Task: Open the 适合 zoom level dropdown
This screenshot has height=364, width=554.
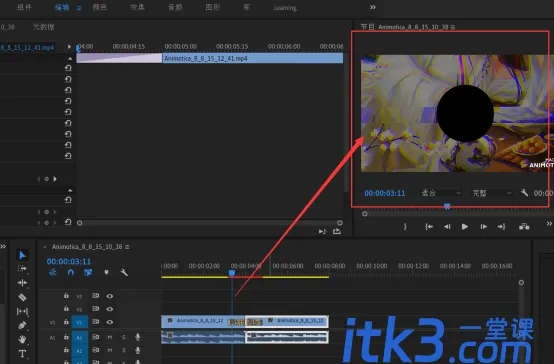Action: click(x=441, y=193)
